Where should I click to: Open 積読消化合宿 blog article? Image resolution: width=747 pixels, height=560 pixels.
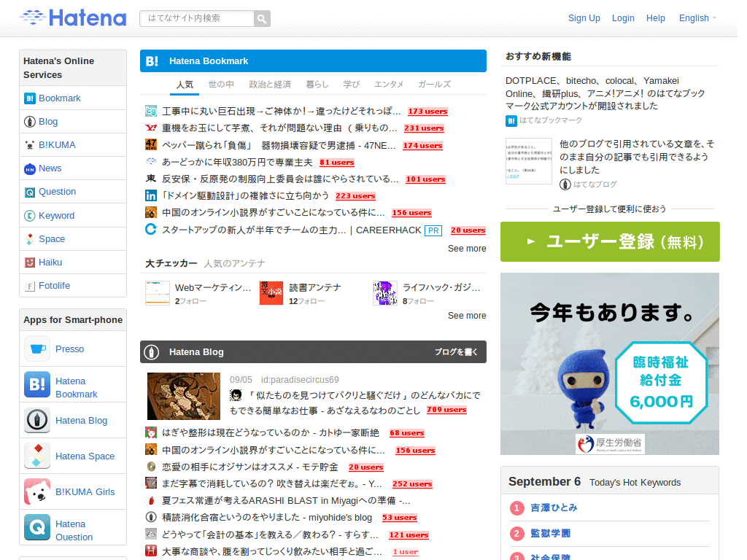[x=267, y=518]
